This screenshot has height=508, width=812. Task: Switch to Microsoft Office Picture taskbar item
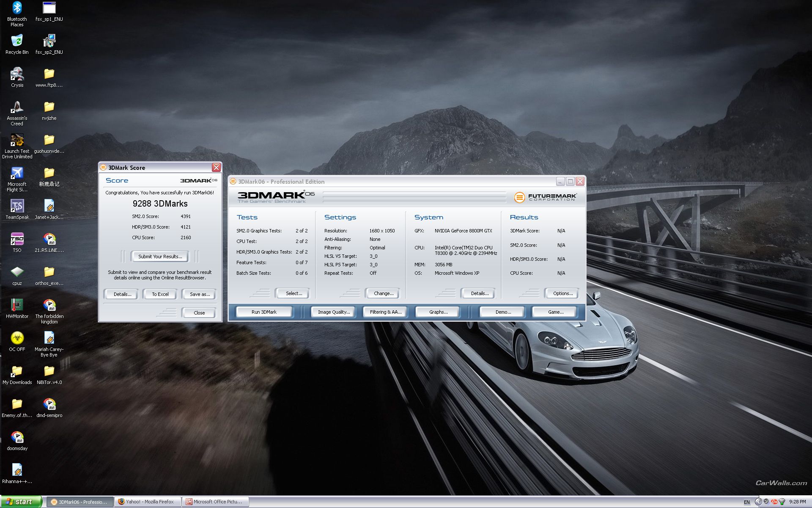216,502
